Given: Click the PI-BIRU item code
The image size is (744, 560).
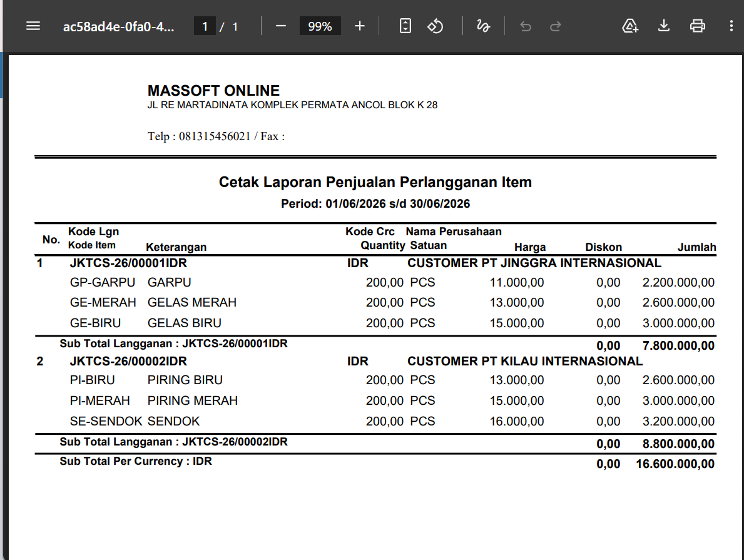Looking at the screenshot, I should [x=92, y=380].
